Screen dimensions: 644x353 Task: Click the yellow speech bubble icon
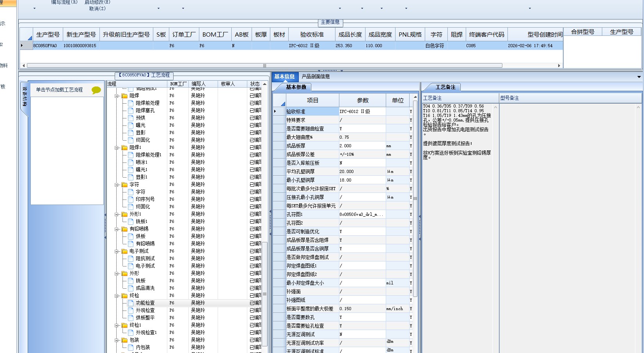point(96,90)
